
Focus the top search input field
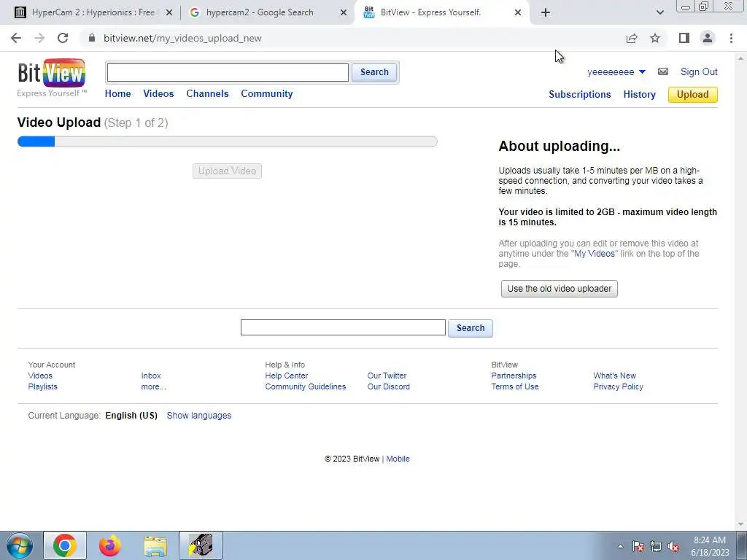pos(228,72)
